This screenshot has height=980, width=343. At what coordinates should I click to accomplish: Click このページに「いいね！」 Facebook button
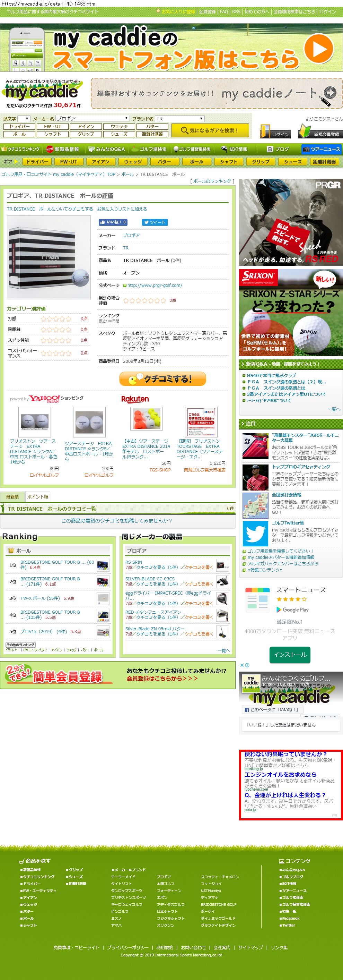coord(272,709)
